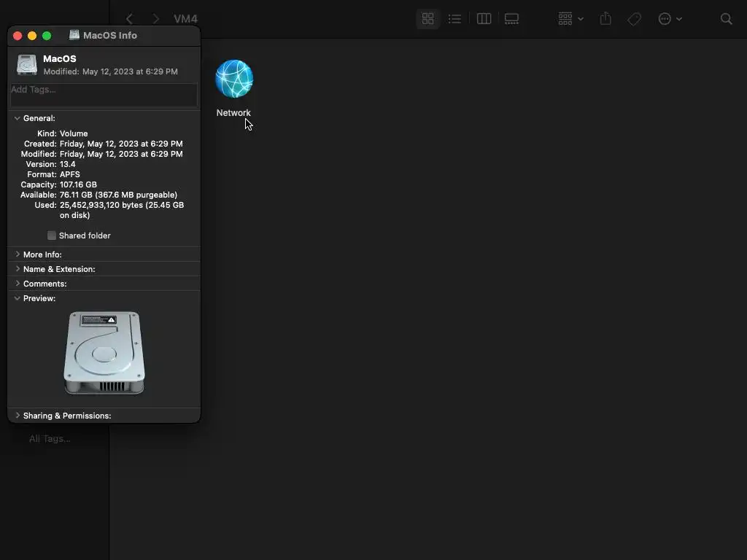
Task: Minimize the MacOS Info window
Action: point(32,36)
